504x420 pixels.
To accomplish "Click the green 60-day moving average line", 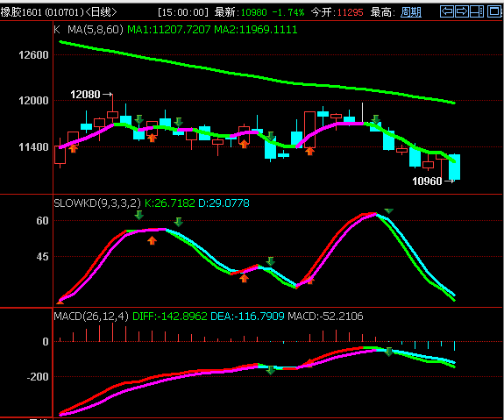I will click(257, 76).
